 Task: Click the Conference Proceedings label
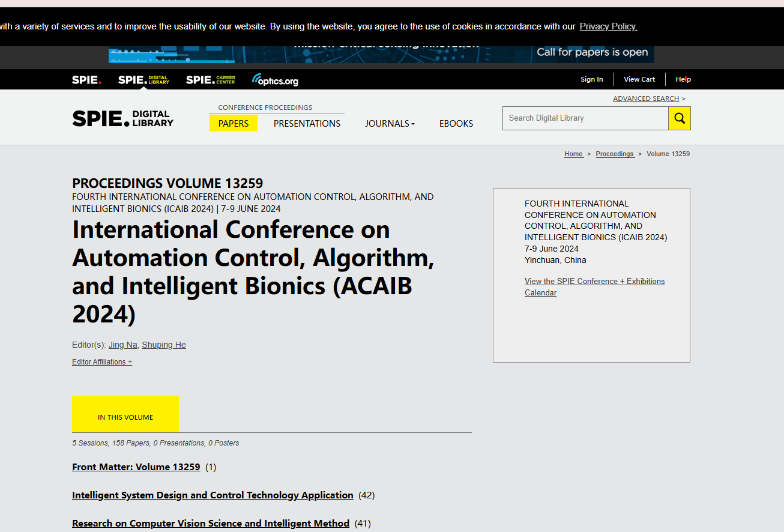(x=265, y=107)
